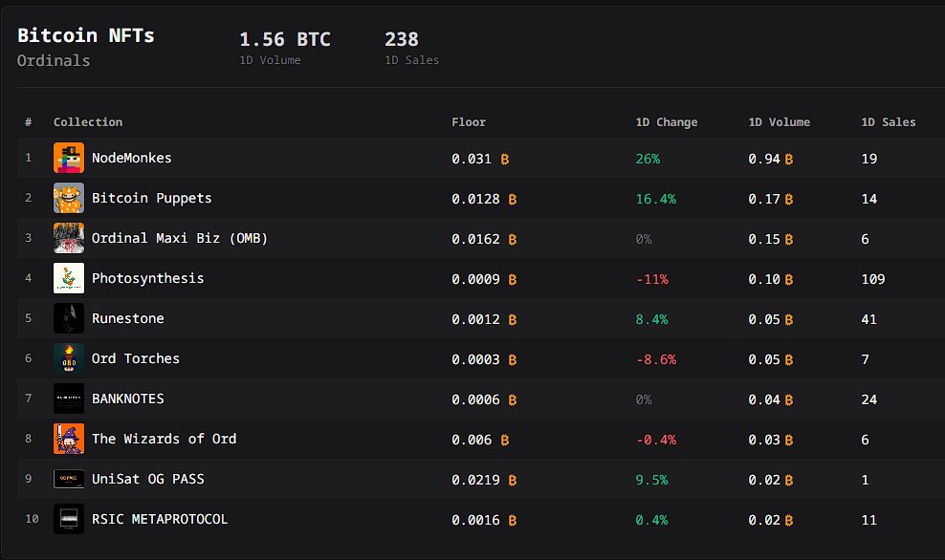Open The Wizards of Ord name link
The width and height of the screenshot is (945, 560).
click(x=164, y=439)
